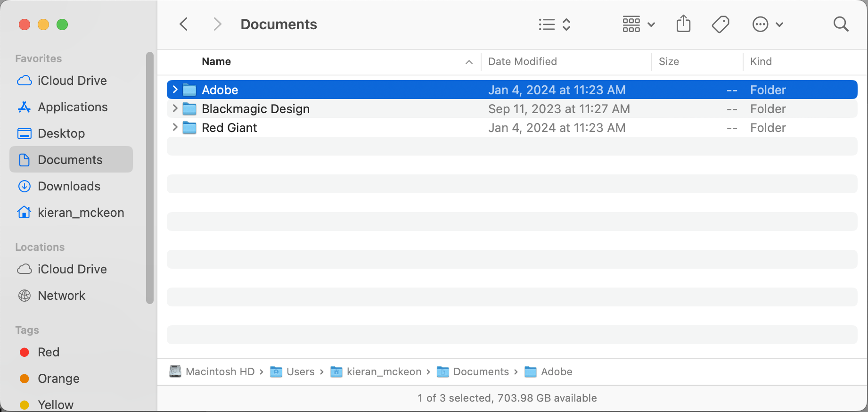The image size is (868, 412).
Task: Click the Share toolbar icon
Action: click(683, 24)
